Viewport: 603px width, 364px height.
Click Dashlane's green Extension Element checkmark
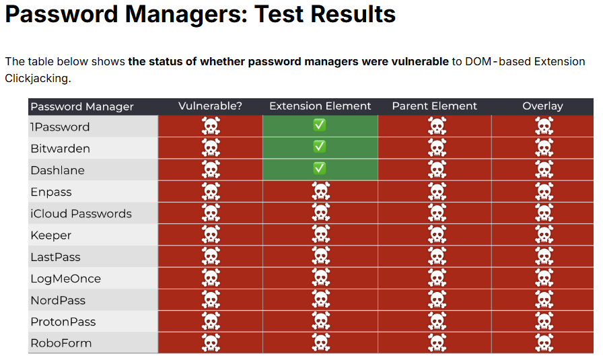tap(320, 168)
